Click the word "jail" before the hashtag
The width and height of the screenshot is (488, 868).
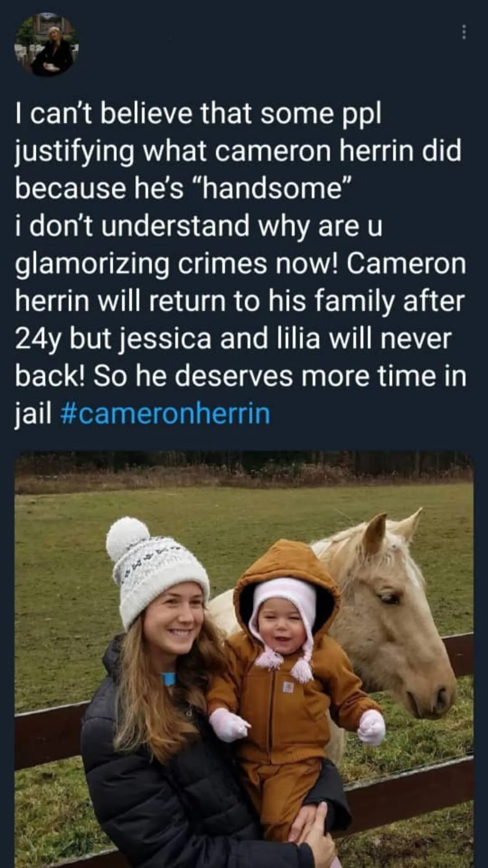[33, 414]
